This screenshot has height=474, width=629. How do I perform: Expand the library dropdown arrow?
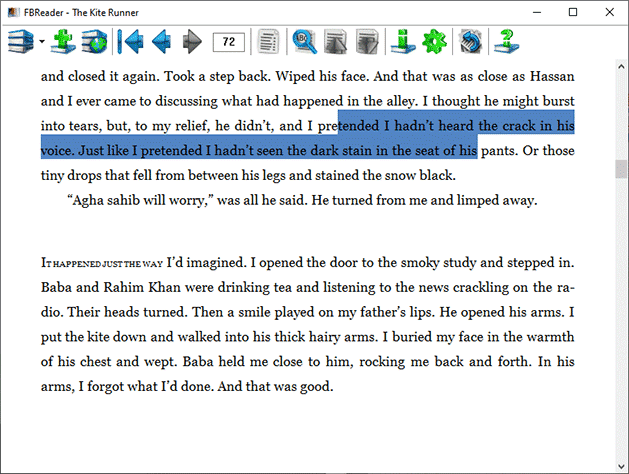coord(42,41)
